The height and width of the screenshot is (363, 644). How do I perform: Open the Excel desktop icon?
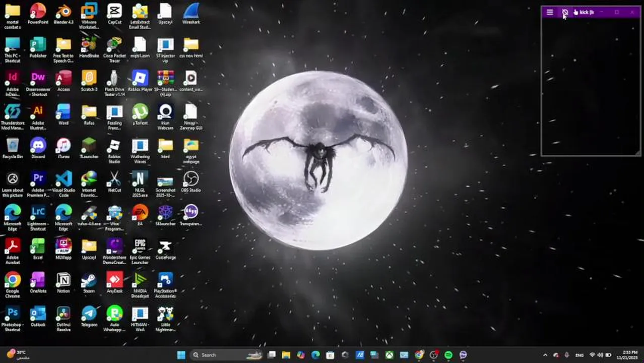click(38, 249)
